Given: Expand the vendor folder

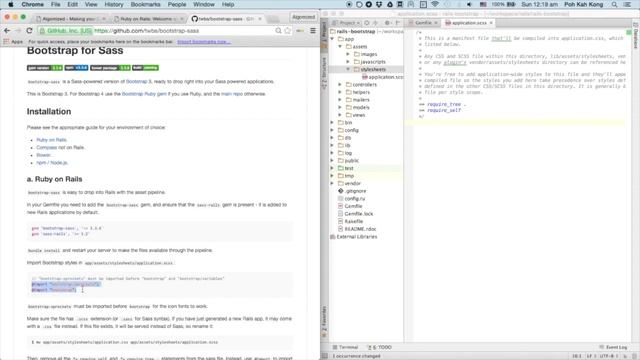Looking at the screenshot, I should [332, 183].
